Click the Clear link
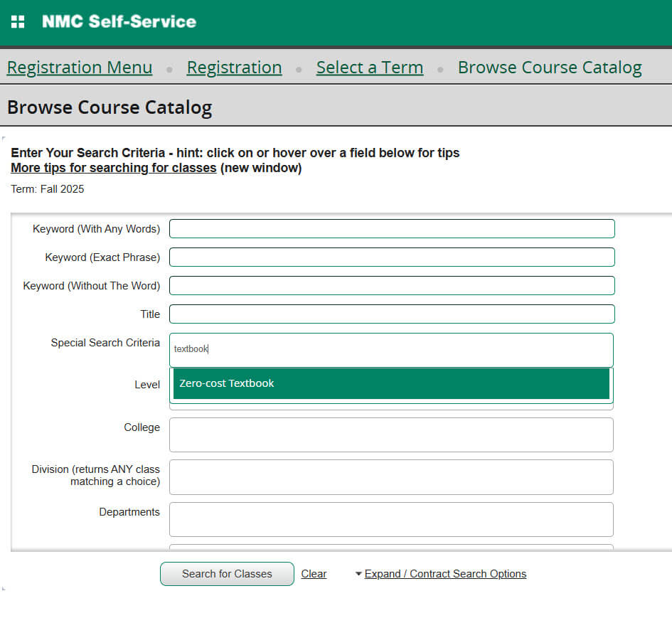This screenshot has width=672, height=618. (313, 573)
